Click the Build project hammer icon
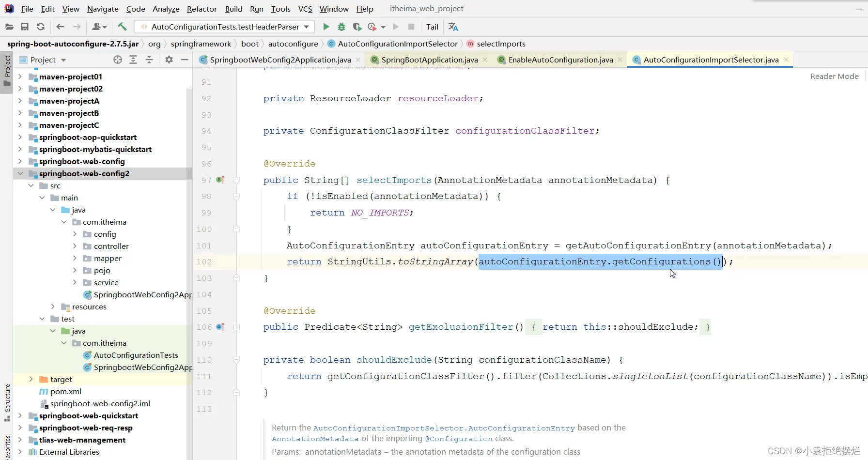 [x=122, y=27]
